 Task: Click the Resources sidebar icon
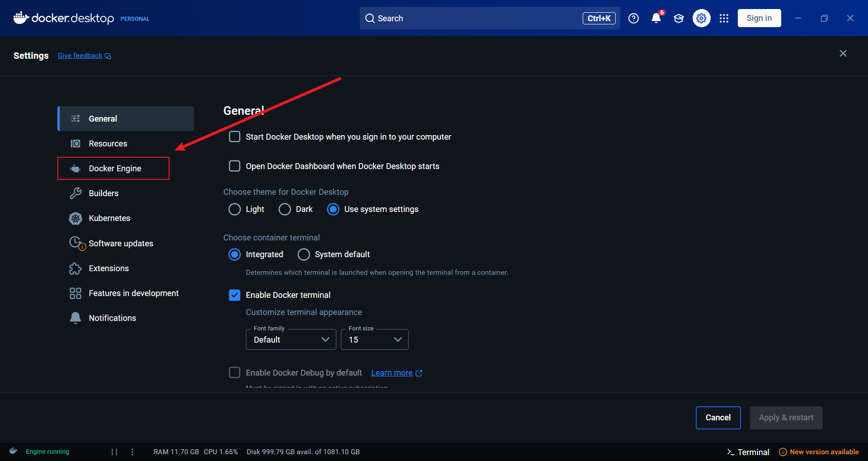[x=75, y=144]
